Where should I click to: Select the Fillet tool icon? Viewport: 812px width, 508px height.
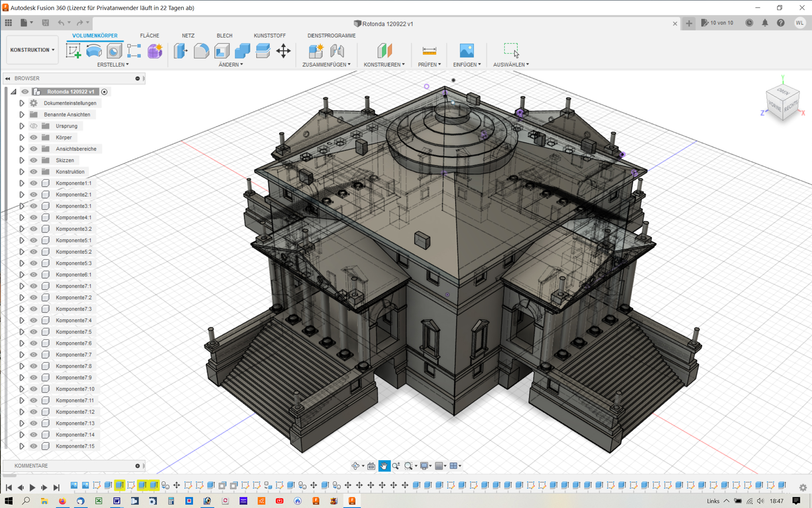[x=201, y=51]
